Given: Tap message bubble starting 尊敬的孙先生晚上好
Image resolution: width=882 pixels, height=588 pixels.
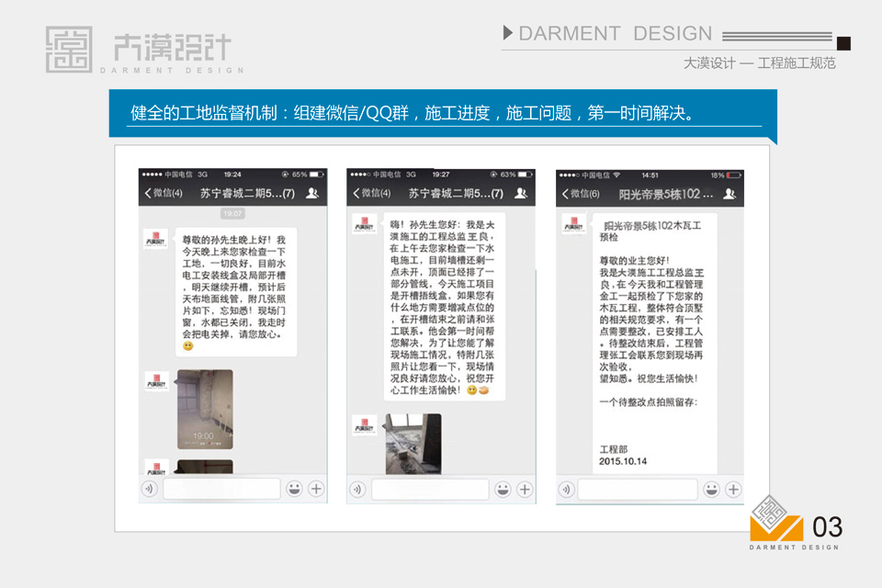Looking at the screenshot, I should (x=236, y=292).
